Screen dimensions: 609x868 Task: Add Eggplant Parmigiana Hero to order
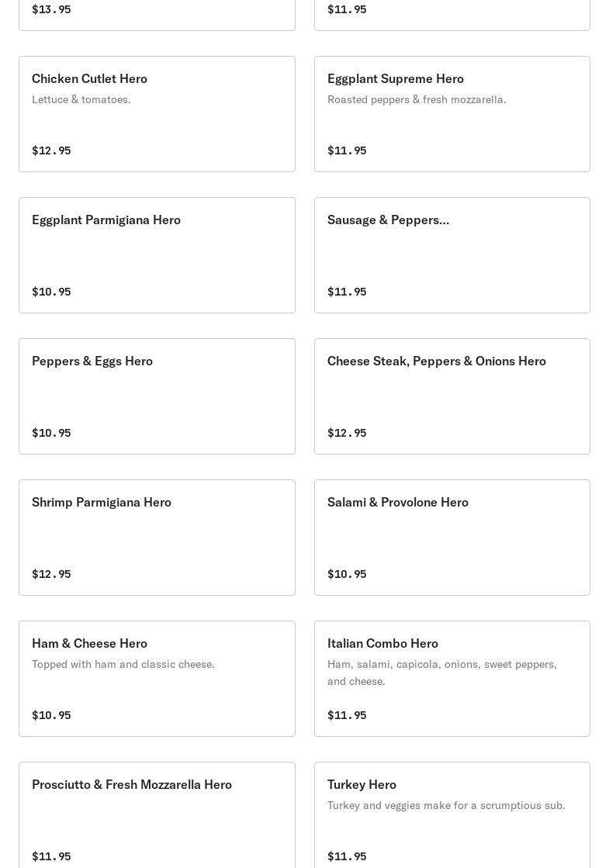tap(157, 255)
